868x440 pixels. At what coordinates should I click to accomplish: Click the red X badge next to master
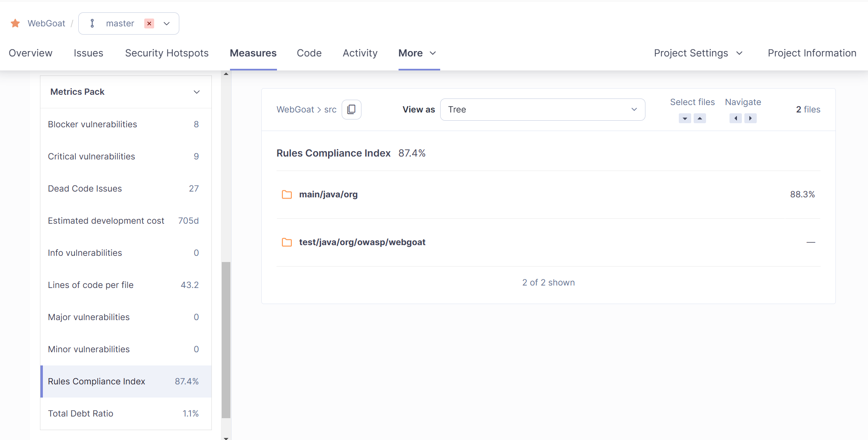tap(149, 23)
